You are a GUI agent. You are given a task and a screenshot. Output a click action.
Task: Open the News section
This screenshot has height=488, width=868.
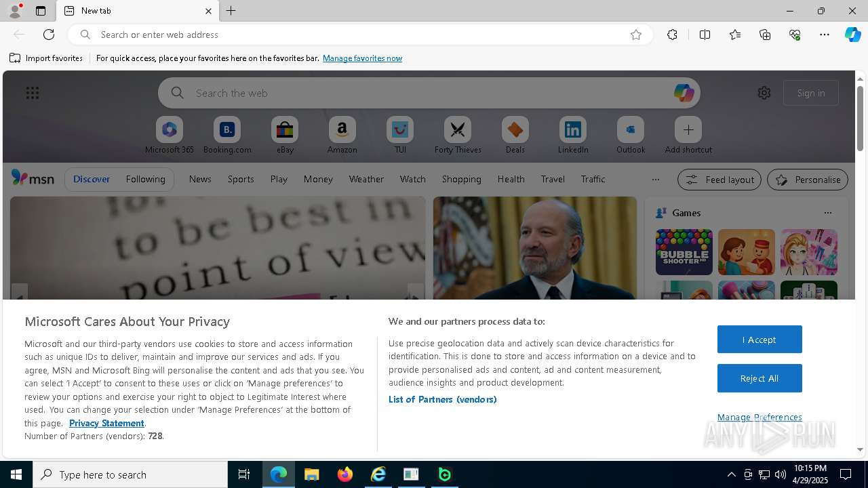click(x=200, y=179)
